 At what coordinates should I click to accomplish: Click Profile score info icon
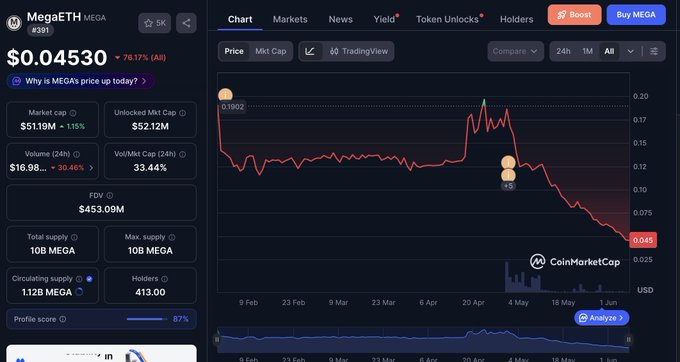pyautogui.click(x=62, y=319)
